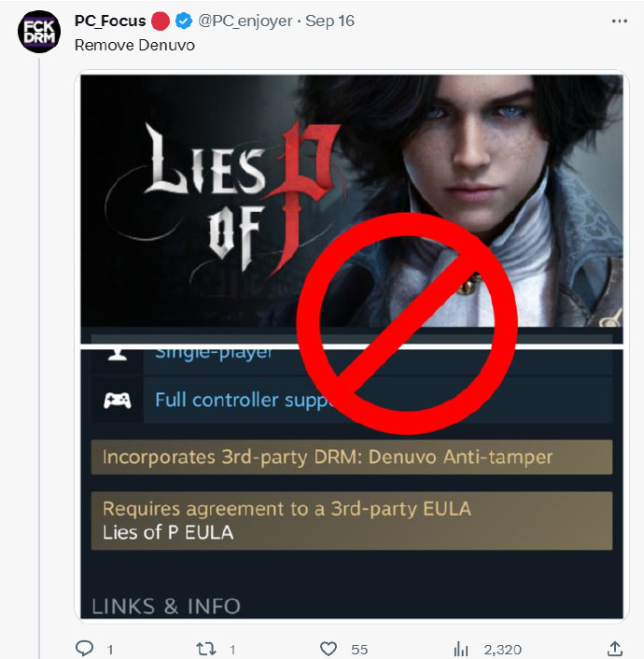Reply to the tweet via speech bubble icon
The height and width of the screenshot is (659, 644).
tap(85, 649)
